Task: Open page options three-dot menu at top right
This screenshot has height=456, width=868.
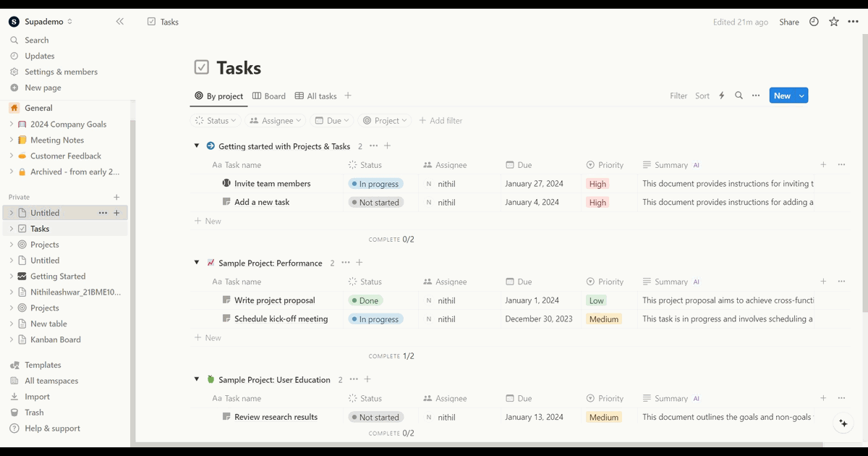Action: 854,22
